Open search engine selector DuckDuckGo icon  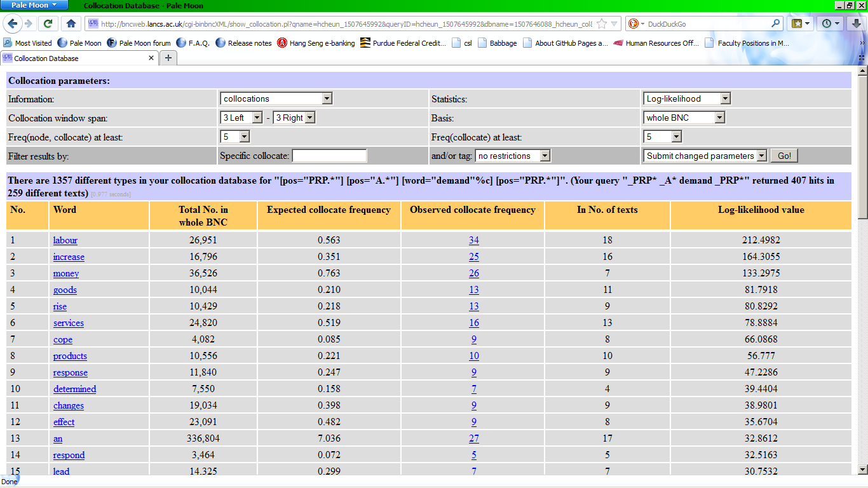pyautogui.click(x=635, y=24)
